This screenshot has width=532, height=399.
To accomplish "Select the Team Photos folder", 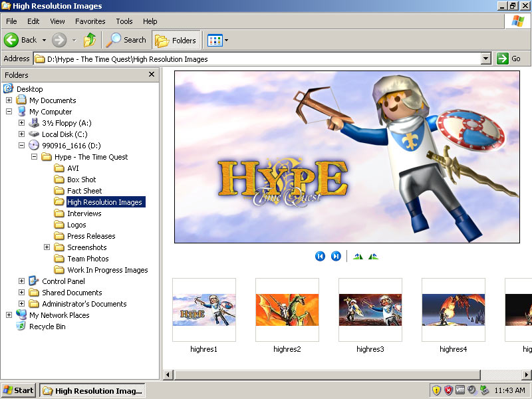I will click(x=88, y=259).
